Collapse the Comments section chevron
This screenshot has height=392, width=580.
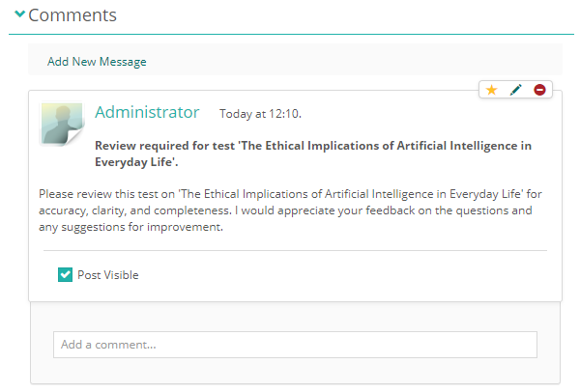[x=19, y=15]
